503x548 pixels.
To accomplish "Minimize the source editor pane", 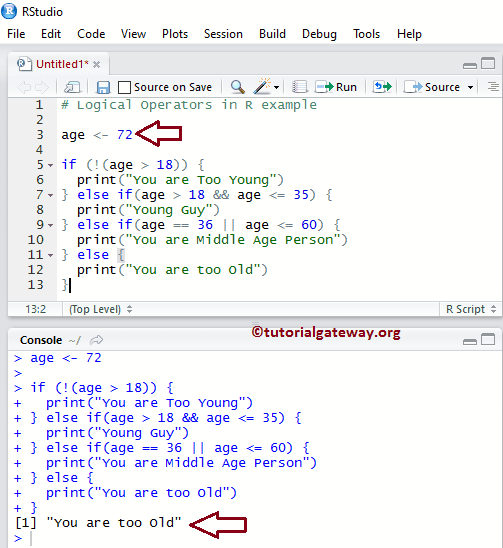I will 469,65.
